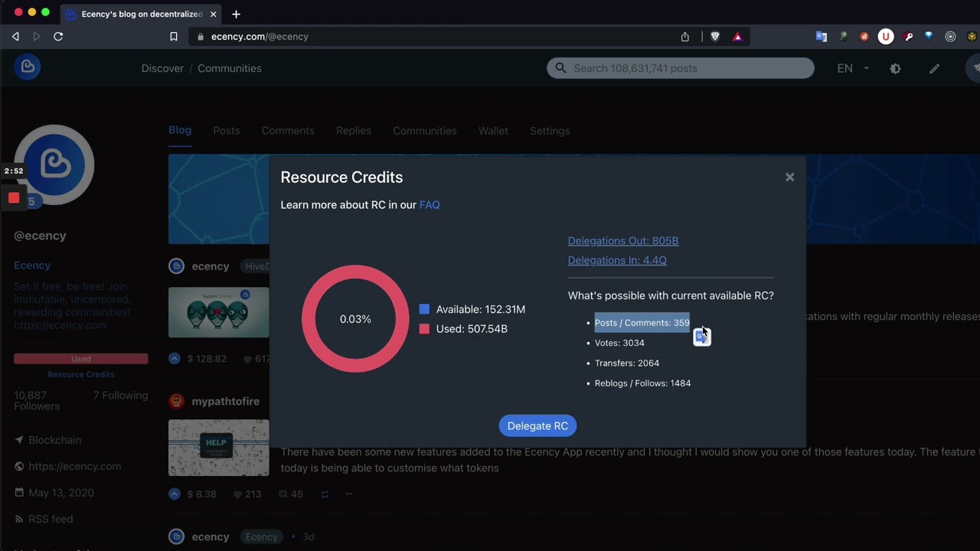Open the EN language dropdown
The width and height of the screenshot is (980, 551).
tap(853, 68)
